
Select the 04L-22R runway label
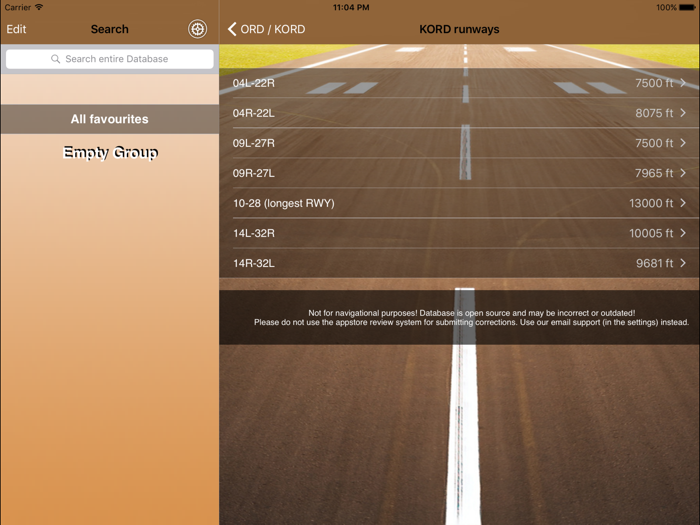[254, 83]
